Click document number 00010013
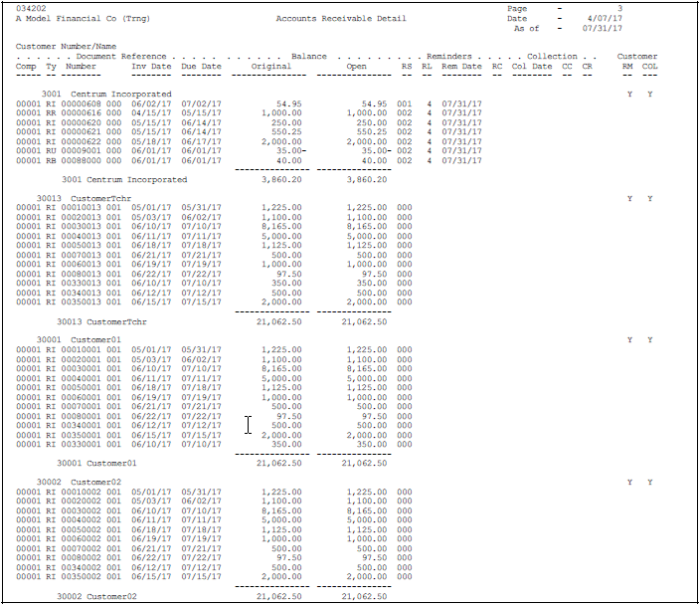700x605 pixels. (81, 208)
